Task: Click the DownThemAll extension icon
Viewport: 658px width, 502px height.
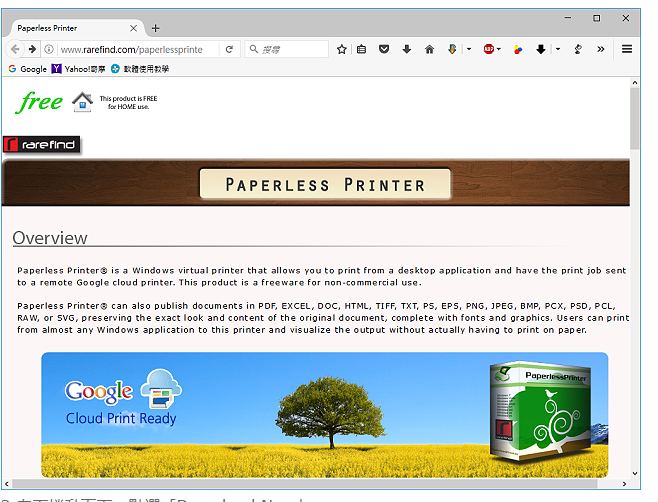Action: (452, 49)
